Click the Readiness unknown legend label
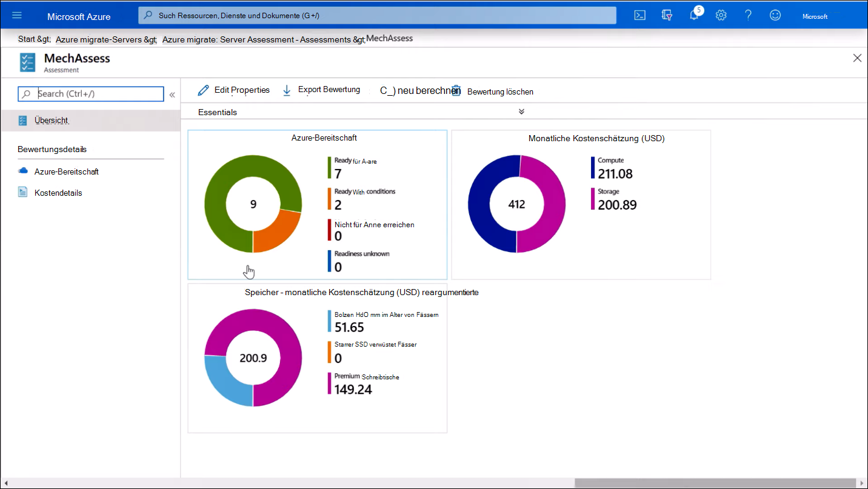The height and width of the screenshot is (489, 868). click(x=362, y=254)
